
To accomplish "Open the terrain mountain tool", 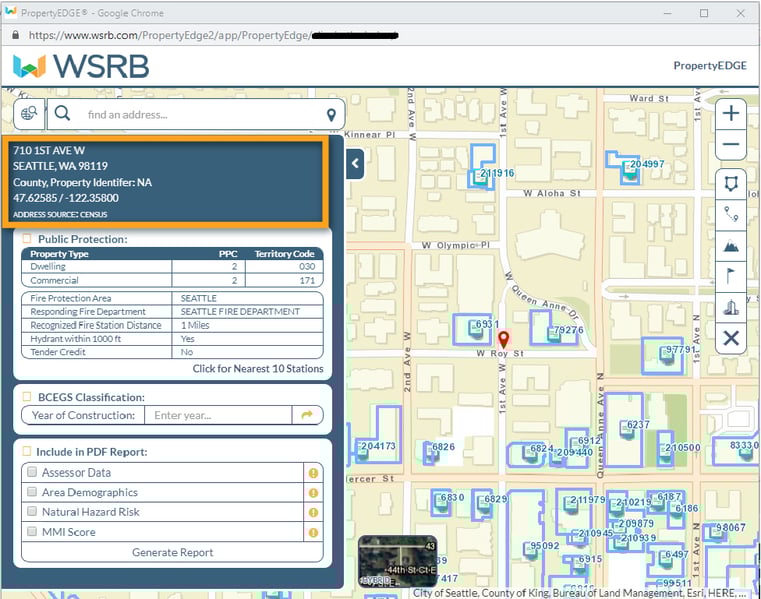I will click(731, 246).
